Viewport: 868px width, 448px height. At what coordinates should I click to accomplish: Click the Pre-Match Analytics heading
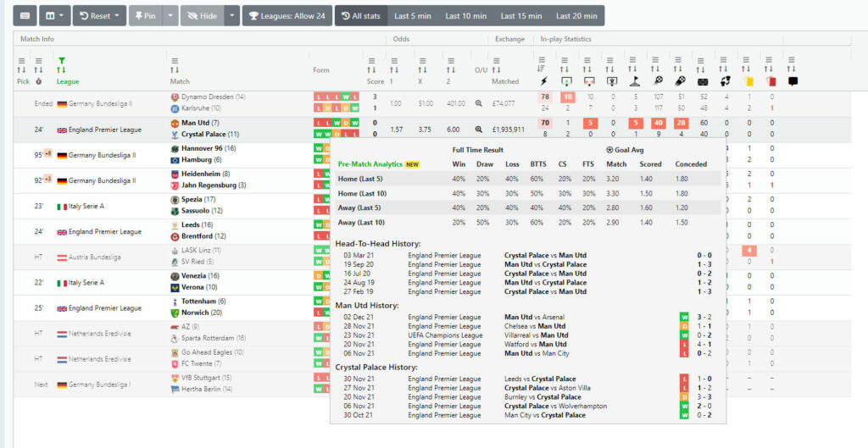[371, 164]
